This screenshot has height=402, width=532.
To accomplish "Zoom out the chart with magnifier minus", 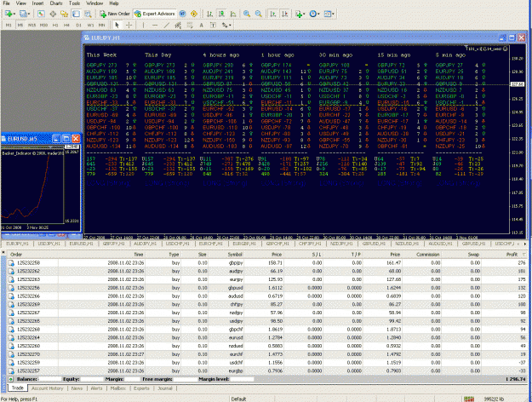I will click(259, 14).
